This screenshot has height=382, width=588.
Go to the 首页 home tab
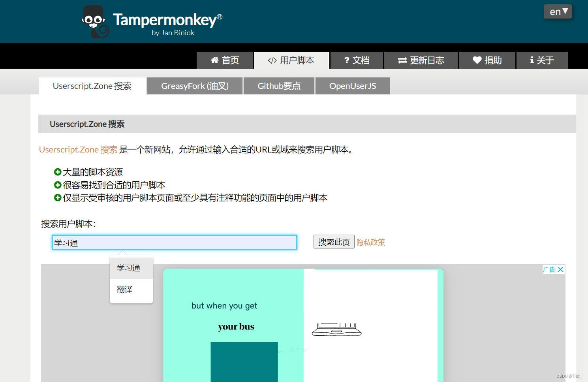(x=225, y=60)
